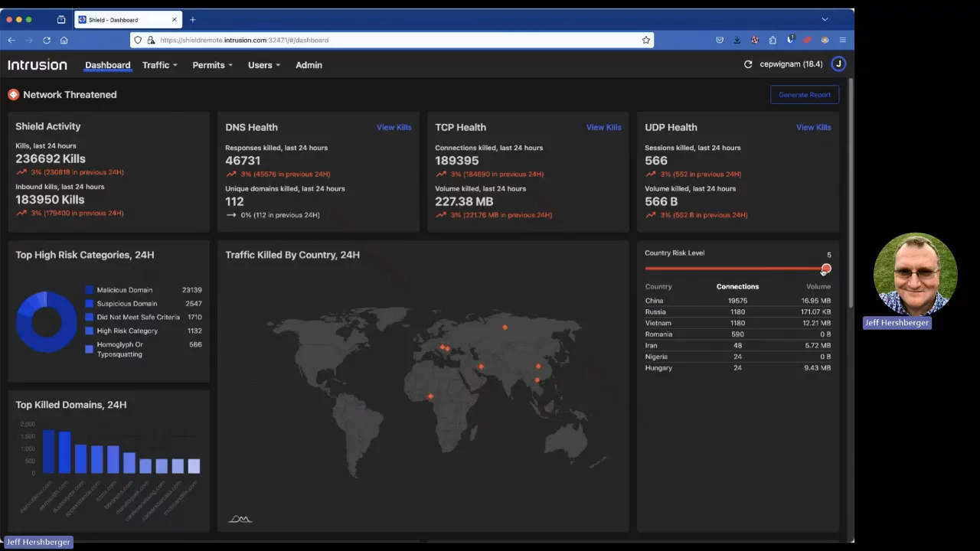Go to the Dashboard tab

point(107,65)
